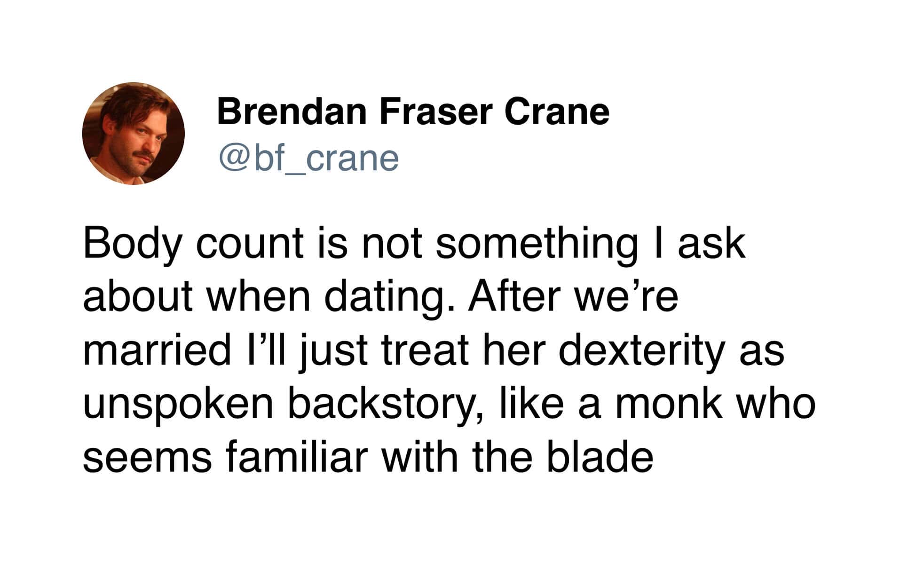Click the word "about" in the tweet
The width and height of the screenshot is (924, 565).
tap(138, 297)
